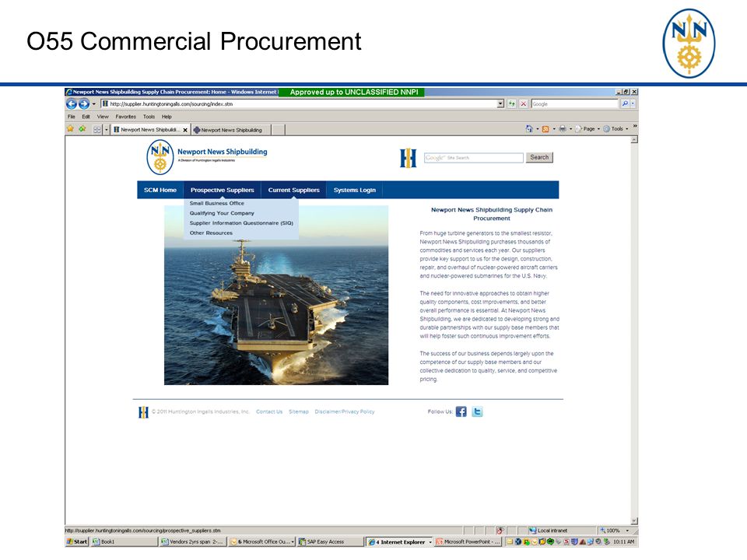Click the Contact Us footer link

click(269, 412)
